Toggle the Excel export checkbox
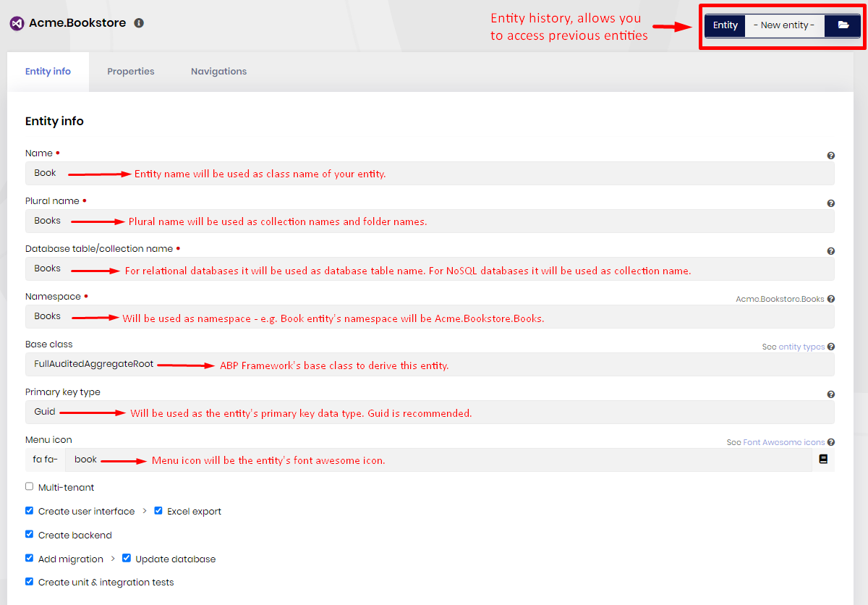Screen dimensions: 868x605 (158, 511)
